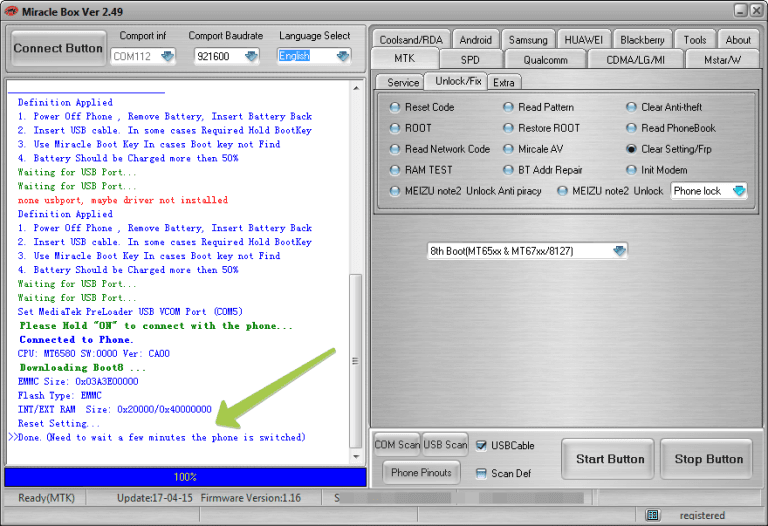Click the log scrollbar up arrow
768x526 pixels.
(x=356, y=88)
